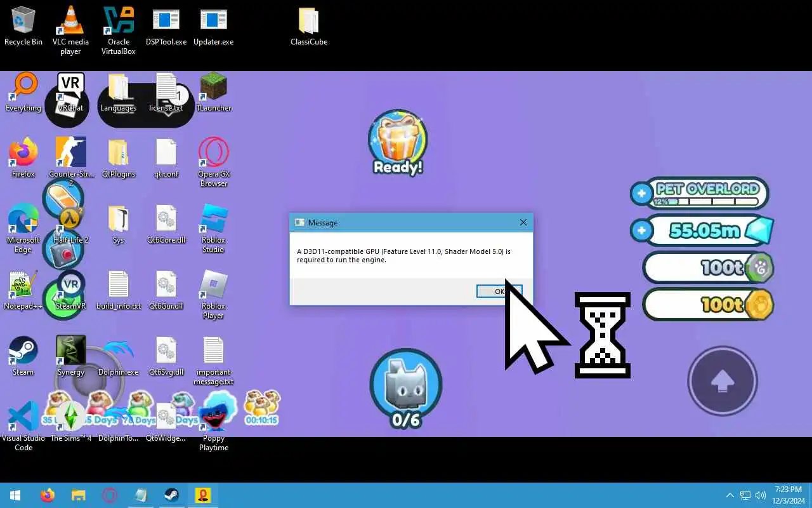The image size is (812, 508).
Task: Select the build_info.txt file
Action: point(119,291)
